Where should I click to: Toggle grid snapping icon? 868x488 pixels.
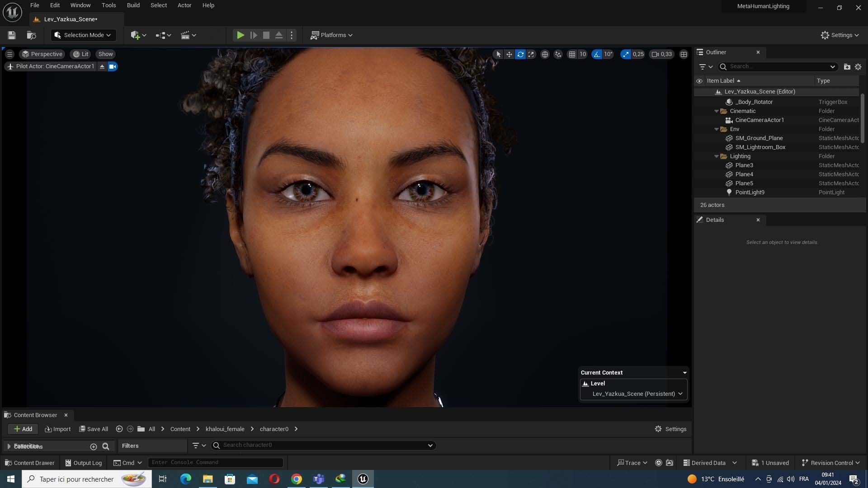click(x=572, y=54)
